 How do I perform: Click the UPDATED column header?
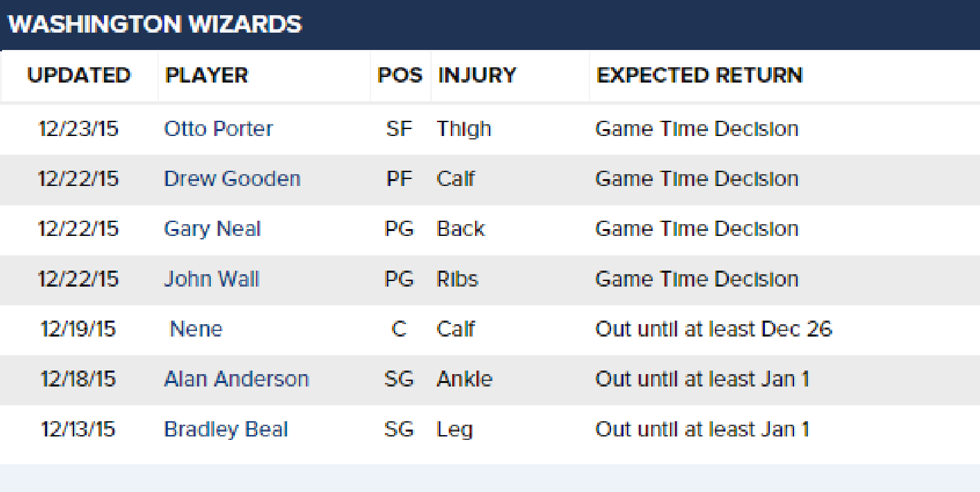[x=79, y=75]
